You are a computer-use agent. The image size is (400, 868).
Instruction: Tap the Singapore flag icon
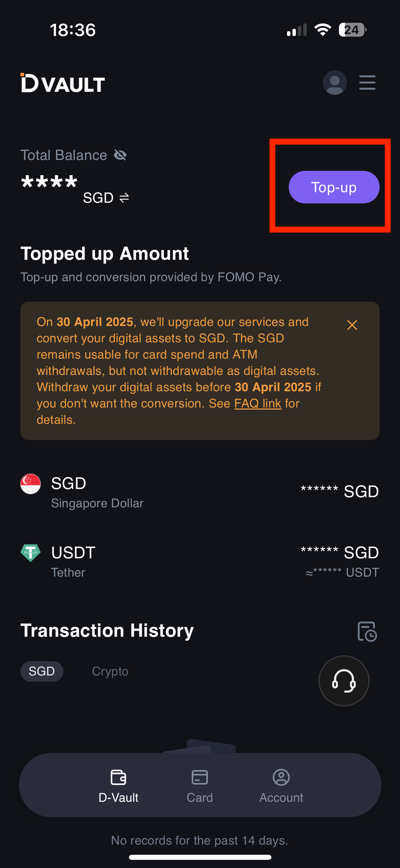pyautogui.click(x=31, y=484)
